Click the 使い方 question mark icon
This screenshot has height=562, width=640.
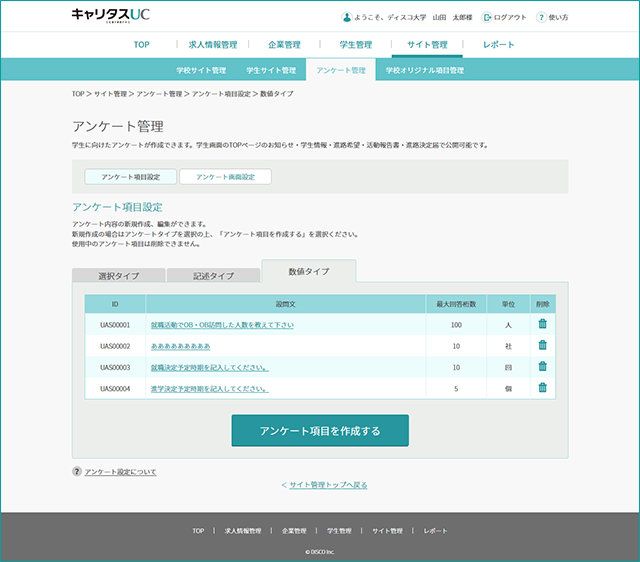click(541, 17)
